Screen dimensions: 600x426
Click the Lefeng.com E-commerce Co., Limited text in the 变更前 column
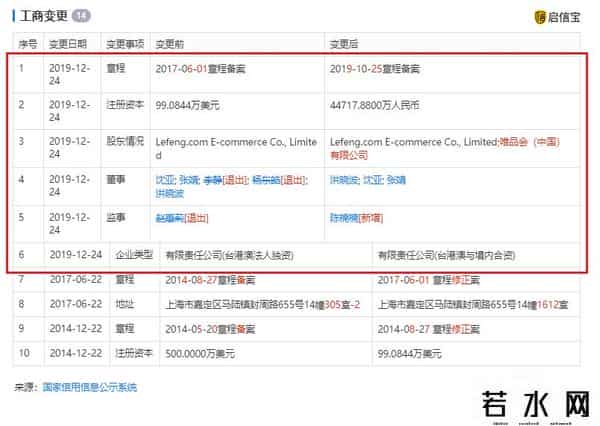click(236, 149)
